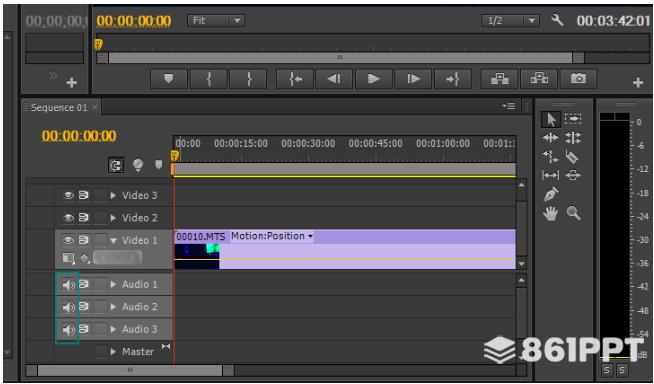
Task: Select the Rate Stretch tool
Action: tap(551, 156)
